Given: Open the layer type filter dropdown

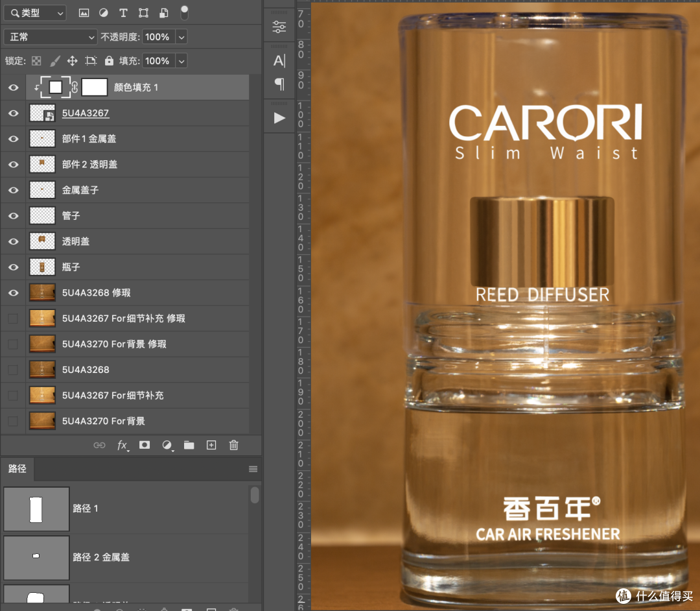Looking at the screenshot, I should tap(35, 13).
